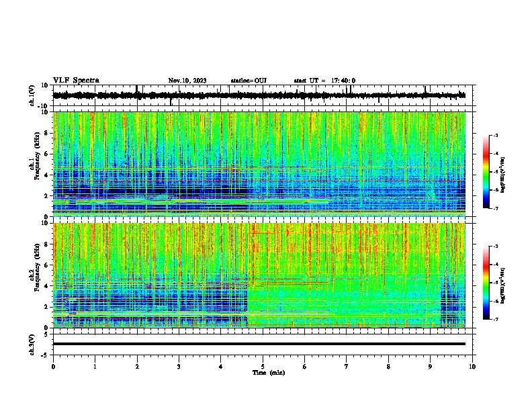The image size is (532, 411).
Task: Click the ch.2 "Frequency (kHz)" axis label
Action: click(x=37, y=267)
